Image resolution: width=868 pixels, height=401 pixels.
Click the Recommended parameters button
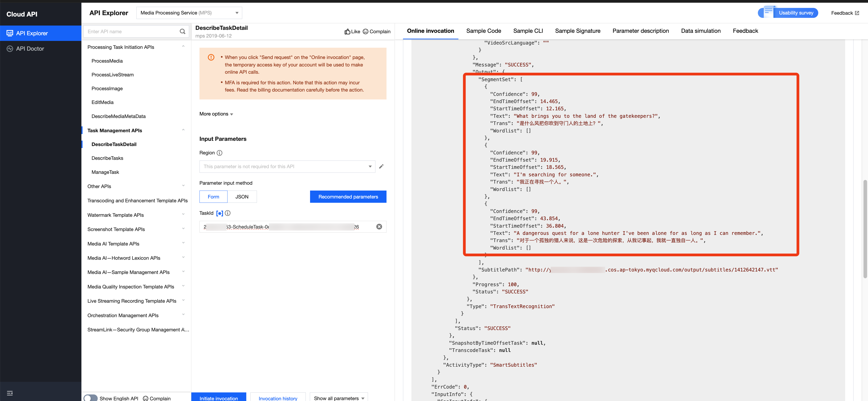point(348,197)
